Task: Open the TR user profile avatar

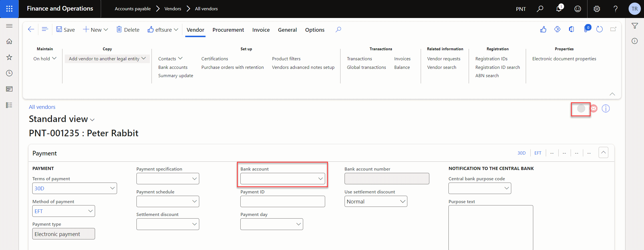Action: (634, 9)
